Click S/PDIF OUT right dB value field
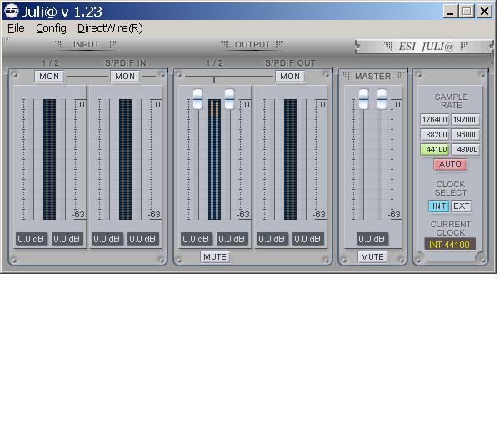The width and height of the screenshot is (504, 442). coord(308,239)
